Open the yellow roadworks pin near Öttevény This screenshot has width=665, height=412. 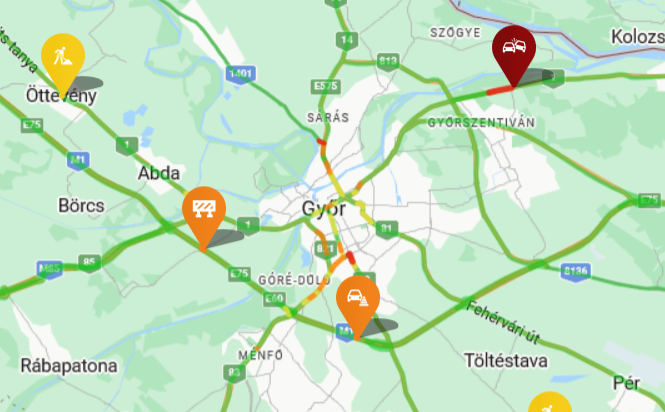63,60
